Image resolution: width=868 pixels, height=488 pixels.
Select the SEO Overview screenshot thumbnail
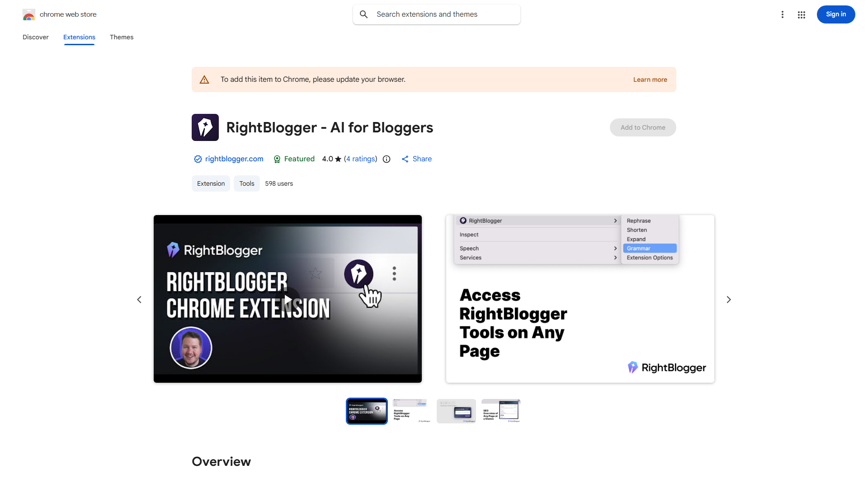(500, 411)
